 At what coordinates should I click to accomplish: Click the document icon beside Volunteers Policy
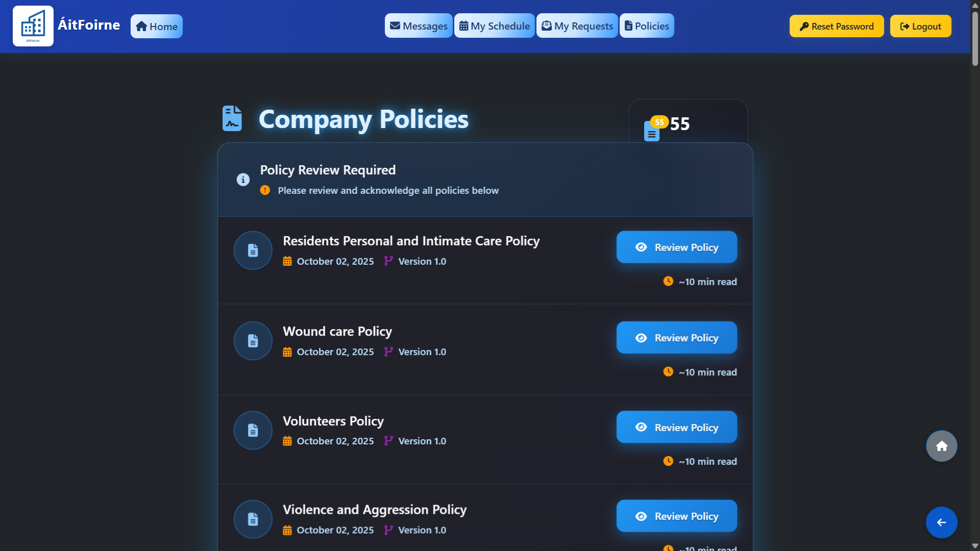[253, 430]
